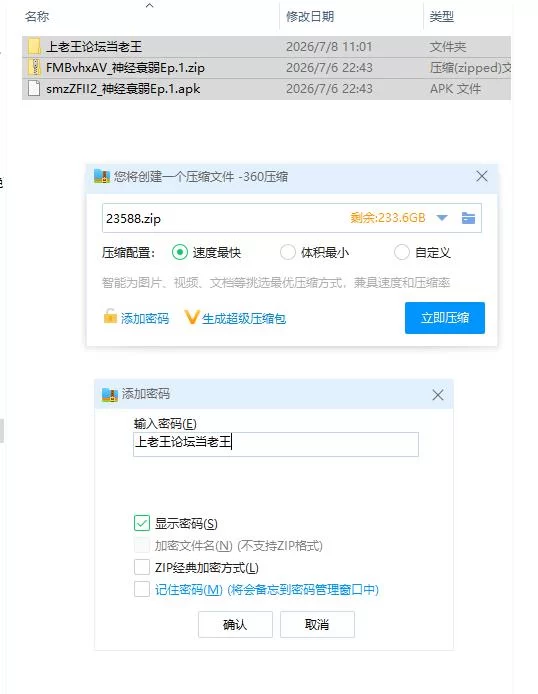Select the 上老王论坛当老王 folder icon

(x=34, y=46)
